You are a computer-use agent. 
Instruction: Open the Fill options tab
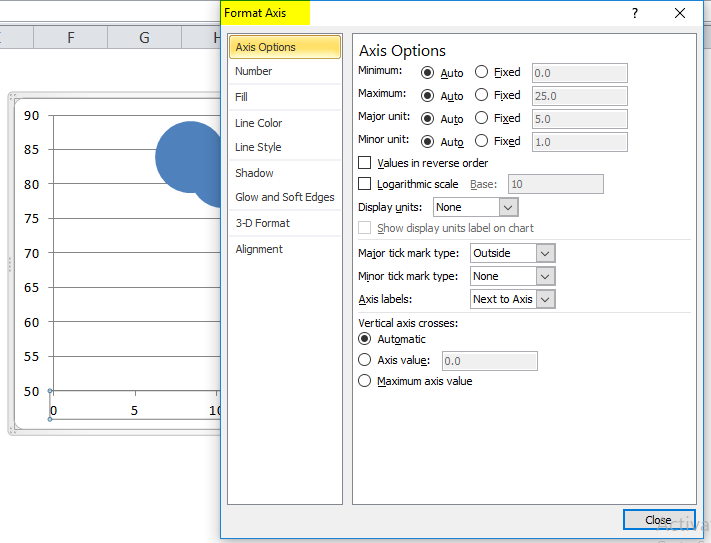(x=242, y=97)
